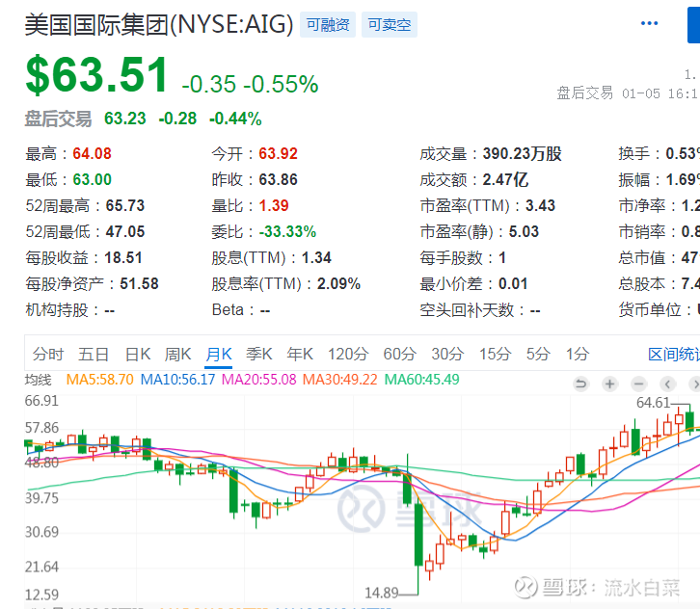Click the 成交额 value 2.47亿
The image size is (700, 609).
(x=505, y=180)
